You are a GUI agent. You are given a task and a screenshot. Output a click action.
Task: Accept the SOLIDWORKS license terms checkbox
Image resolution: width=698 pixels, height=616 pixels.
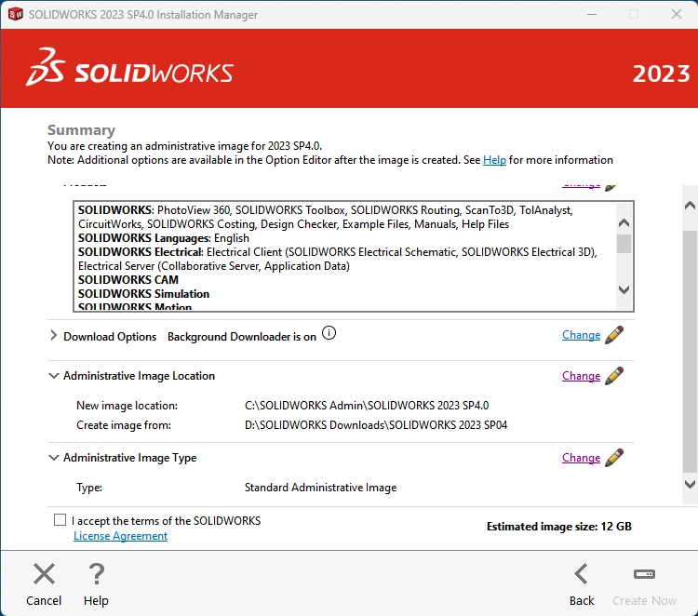click(x=60, y=520)
